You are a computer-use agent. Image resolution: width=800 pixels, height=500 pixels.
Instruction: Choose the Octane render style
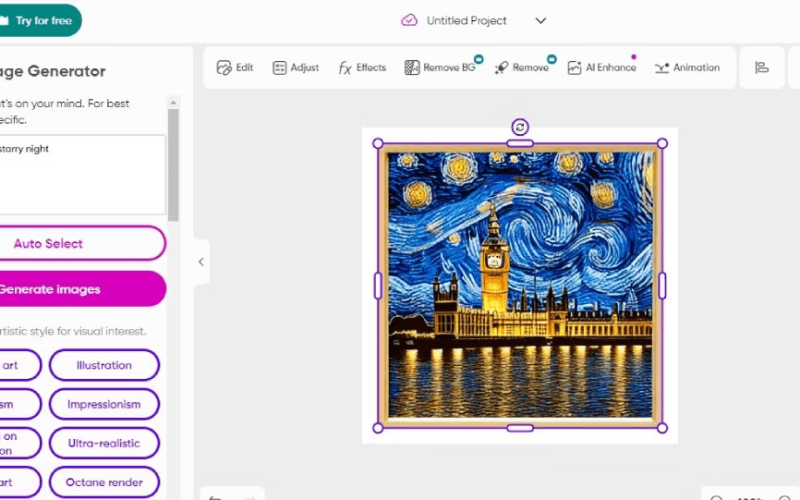coord(104,482)
